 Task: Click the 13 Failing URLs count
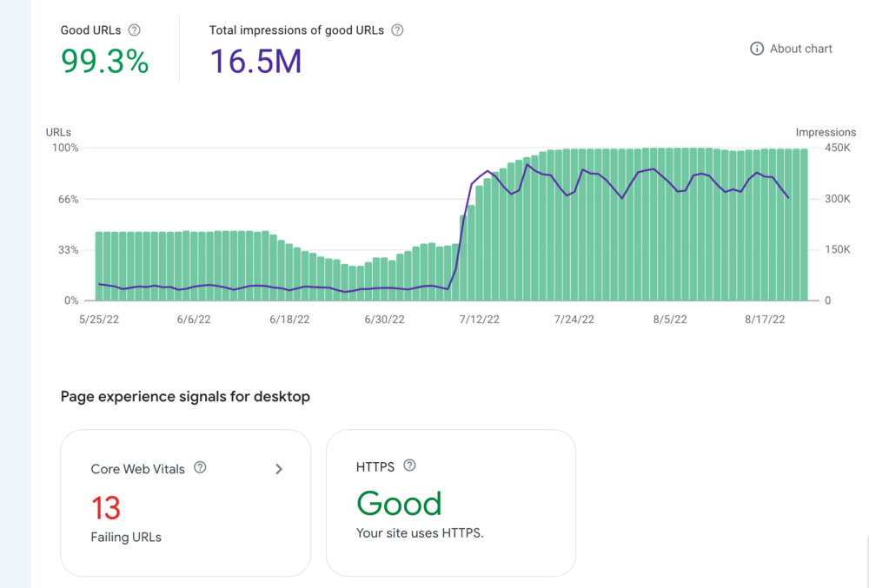106,508
